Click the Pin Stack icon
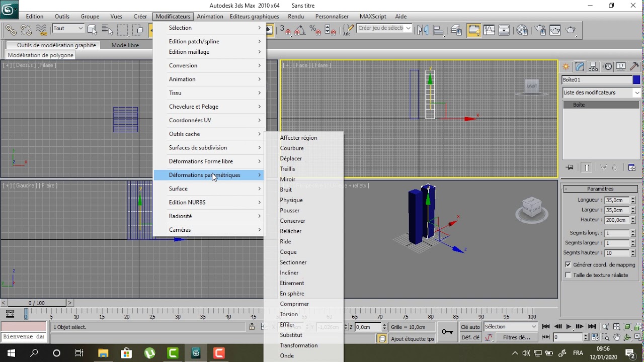This screenshot has height=362, width=644. click(570, 167)
